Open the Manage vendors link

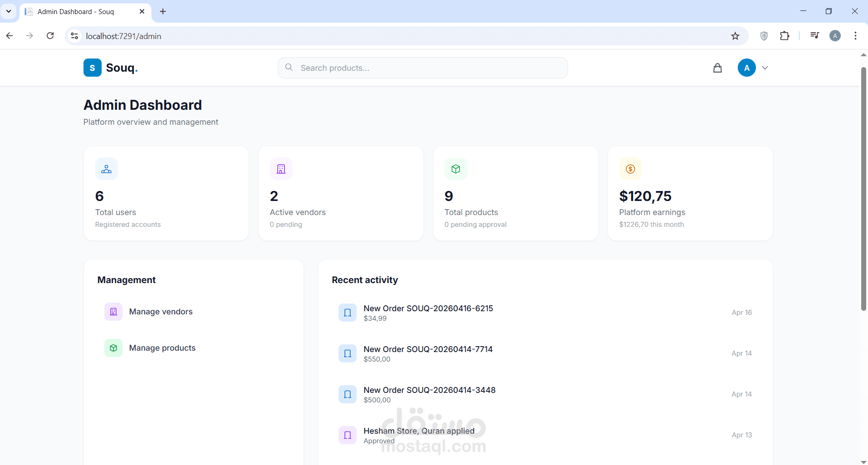coord(161,312)
